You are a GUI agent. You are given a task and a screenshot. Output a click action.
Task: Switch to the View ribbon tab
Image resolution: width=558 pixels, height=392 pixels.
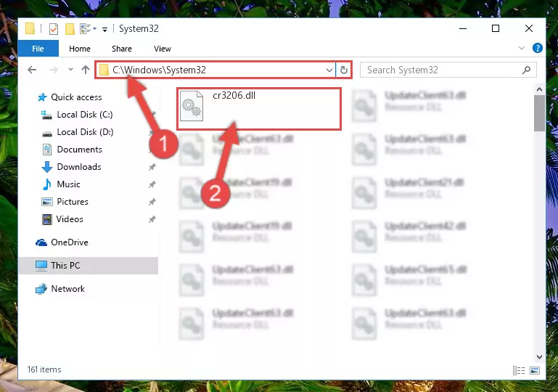[163, 49]
